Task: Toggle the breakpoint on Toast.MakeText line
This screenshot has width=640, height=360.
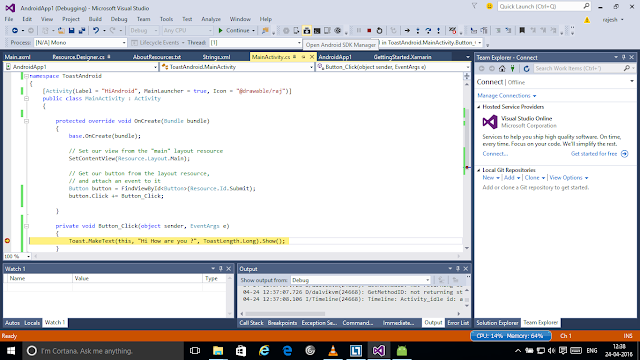Action: [7, 241]
